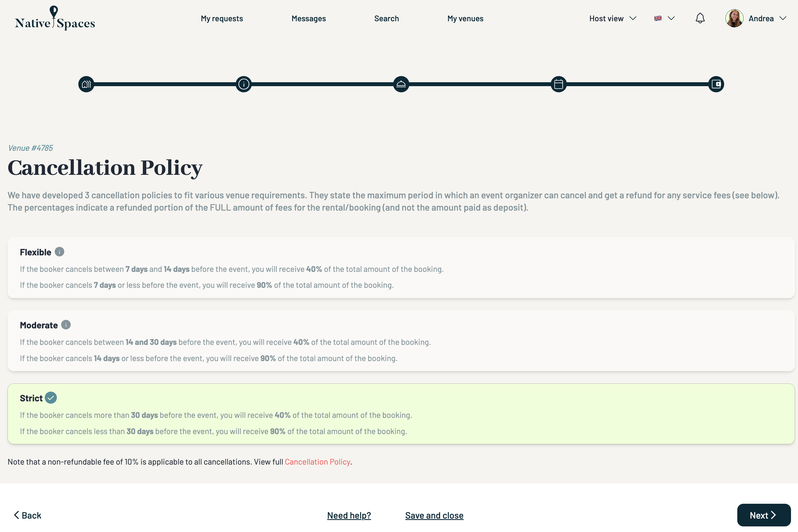Go to My requests

[x=222, y=18]
